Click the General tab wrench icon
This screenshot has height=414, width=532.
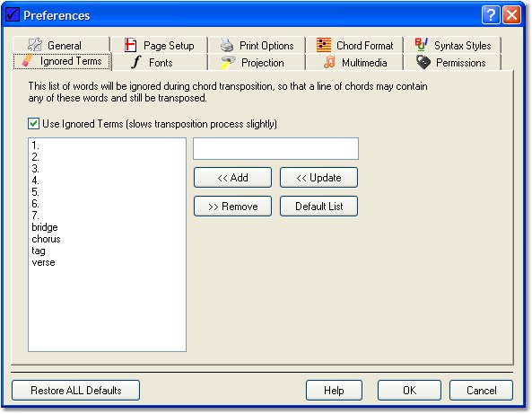click(35, 45)
